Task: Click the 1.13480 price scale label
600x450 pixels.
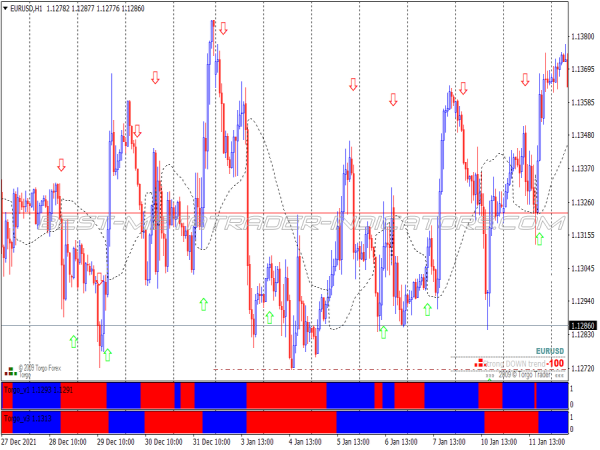Action: [582, 135]
